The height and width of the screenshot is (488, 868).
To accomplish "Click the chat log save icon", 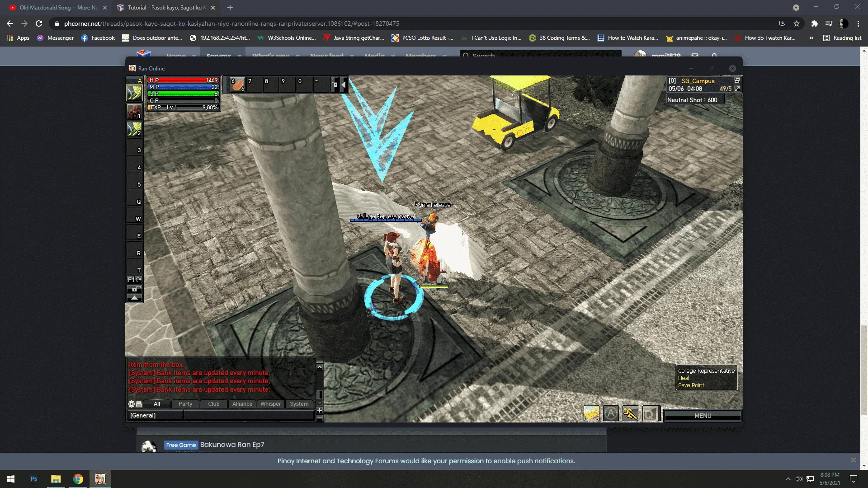I will 139,404.
